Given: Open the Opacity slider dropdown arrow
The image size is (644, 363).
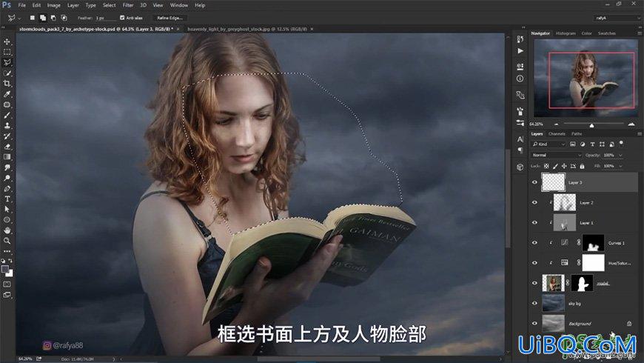Looking at the screenshot, I should (x=620, y=155).
